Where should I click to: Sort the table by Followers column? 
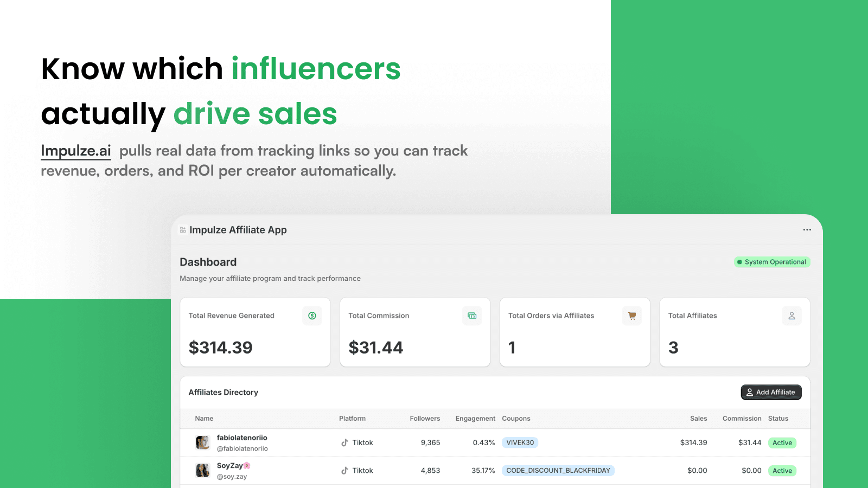point(425,418)
